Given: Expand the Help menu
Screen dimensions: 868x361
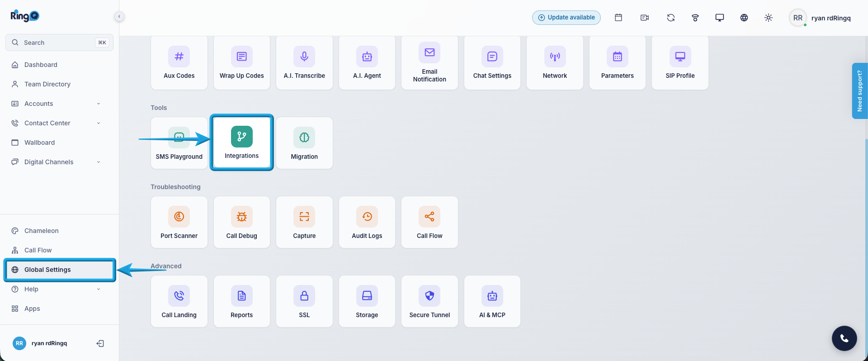Looking at the screenshot, I should tap(59, 289).
